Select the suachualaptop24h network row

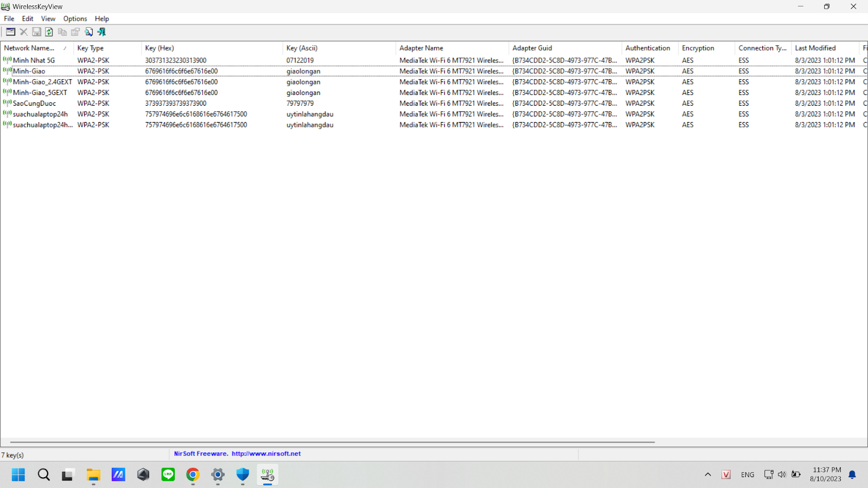coord(434,114)
